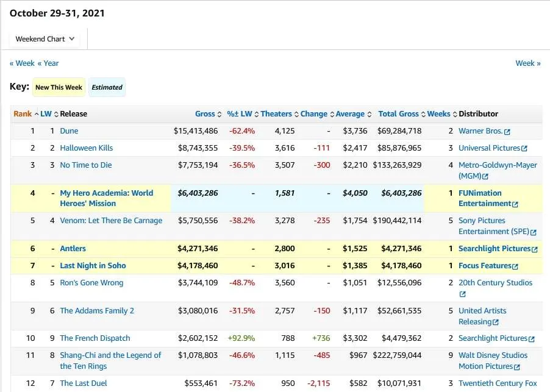This screenshot has width=550, height=392.
Task: Click external link icon after Sony Pictures Entertainment
Action: pos(534,232)
